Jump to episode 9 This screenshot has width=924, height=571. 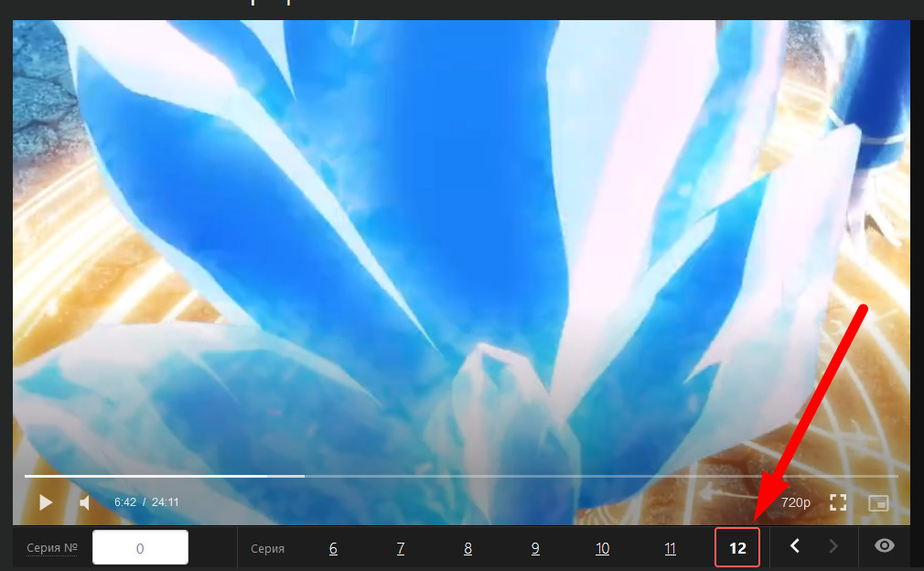pyautogui.click(x=535, y=548)
